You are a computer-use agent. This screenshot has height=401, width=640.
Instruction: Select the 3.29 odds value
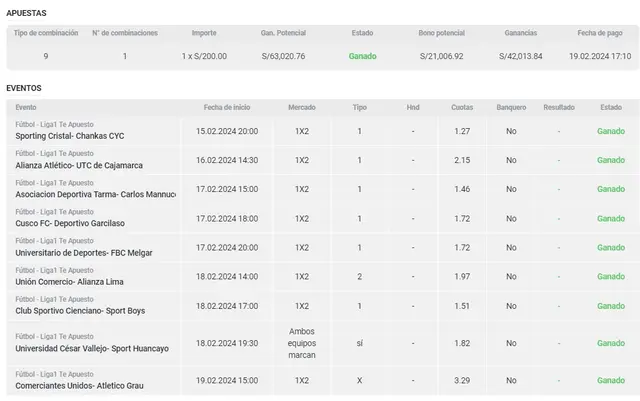coord(462,381)
